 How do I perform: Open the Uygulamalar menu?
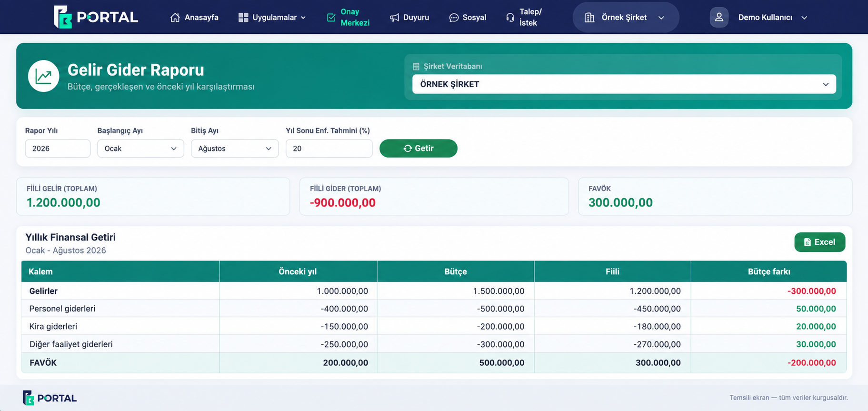[x=272, y=18]
